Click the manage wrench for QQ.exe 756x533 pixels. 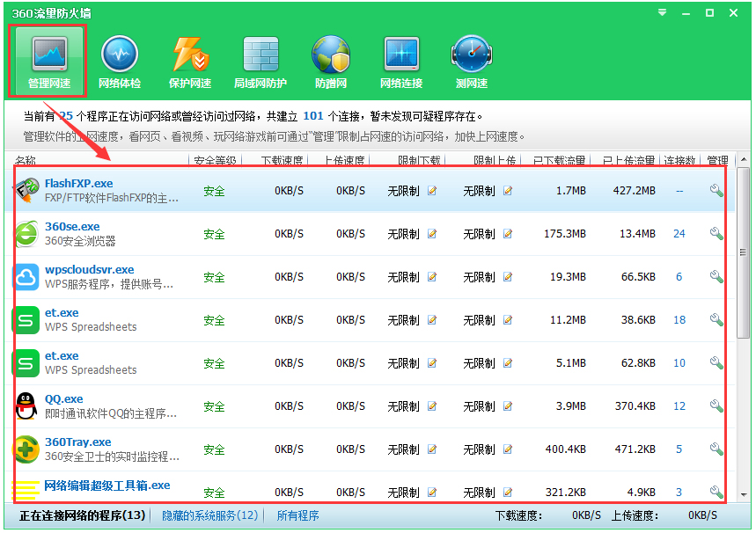click(716, 406)
